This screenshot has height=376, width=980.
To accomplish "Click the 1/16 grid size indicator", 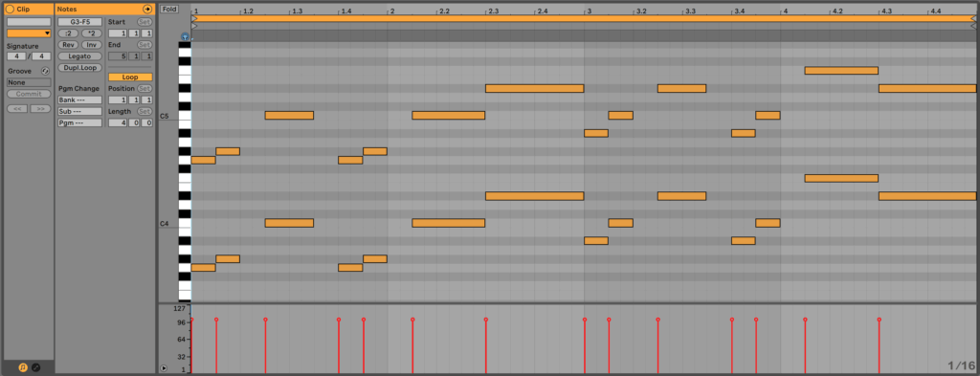I will tap(961, 365).
